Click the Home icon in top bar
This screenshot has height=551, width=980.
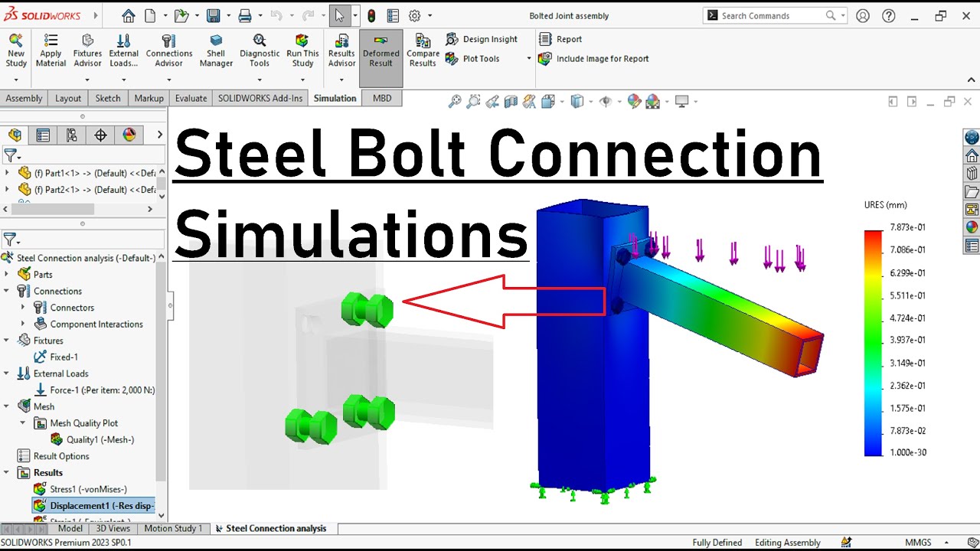(128, 15)
